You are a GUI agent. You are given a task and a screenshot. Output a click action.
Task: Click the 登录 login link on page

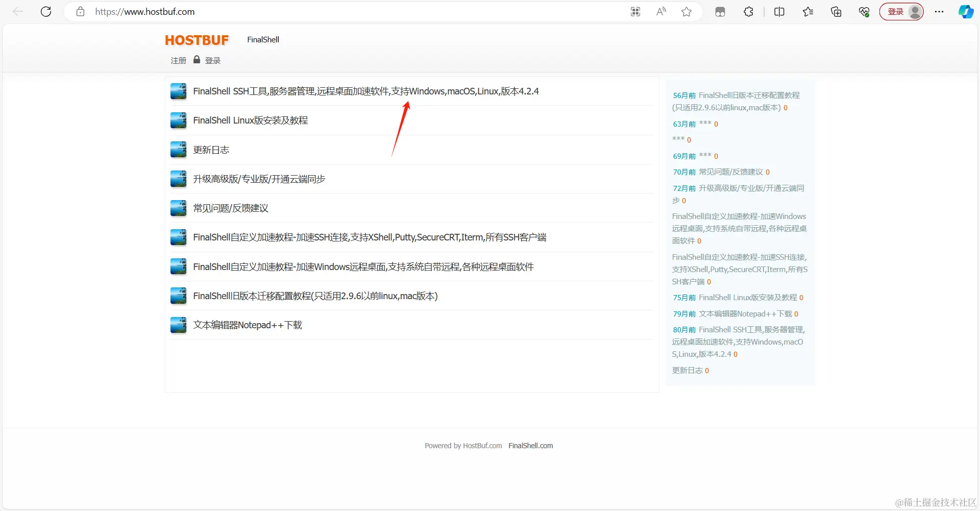pos(212,60)
